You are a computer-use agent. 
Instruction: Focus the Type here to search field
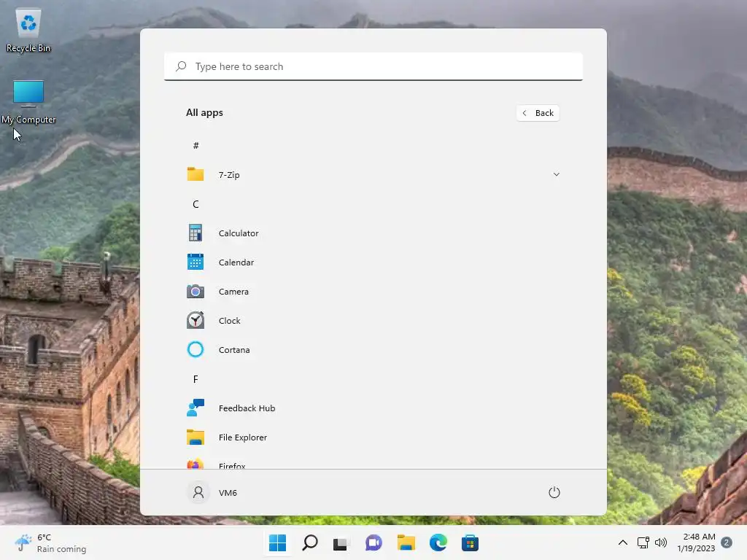click(x=373, y=66)
